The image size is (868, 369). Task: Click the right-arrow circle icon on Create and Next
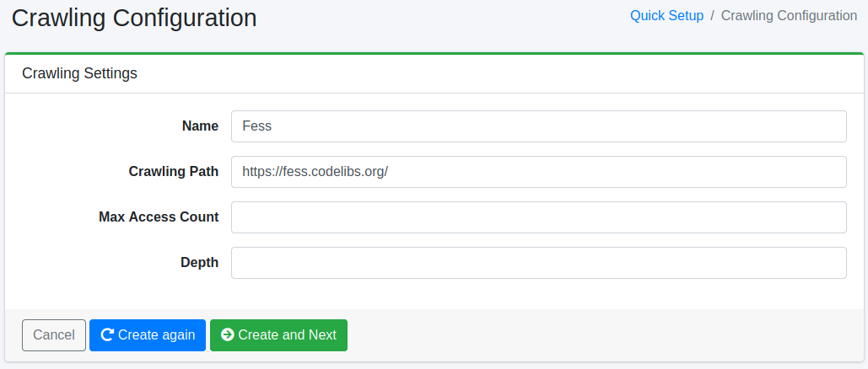pyautogui.click(x=227, y=335)
